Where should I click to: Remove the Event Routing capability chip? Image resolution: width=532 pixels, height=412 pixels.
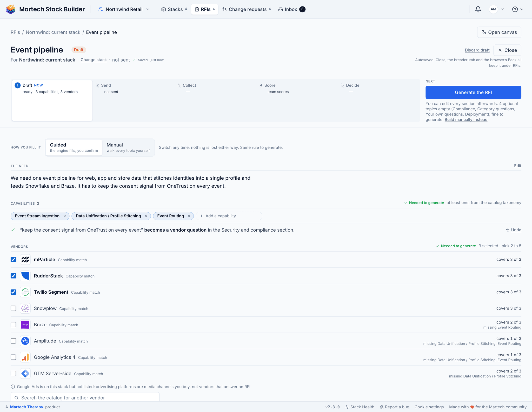tap(189, 216)
